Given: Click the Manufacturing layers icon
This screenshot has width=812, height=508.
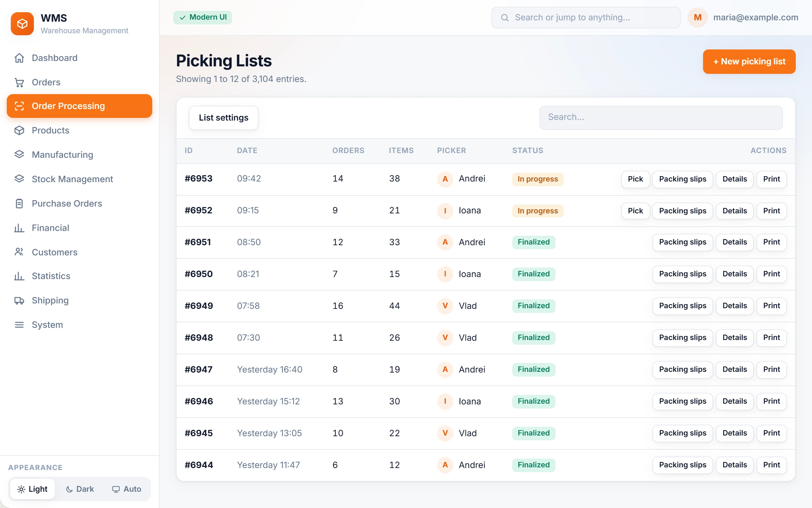Looking at the screenshot, I should click(19, 155).
